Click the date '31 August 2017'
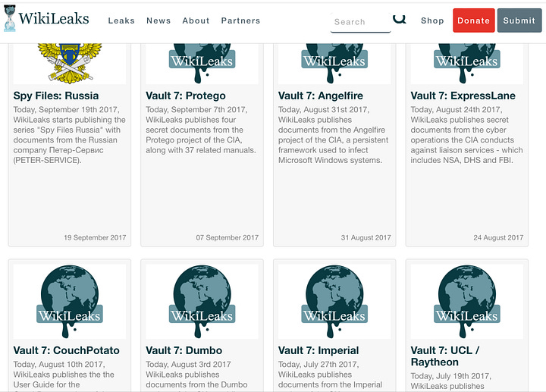 (x=366, y=238)
